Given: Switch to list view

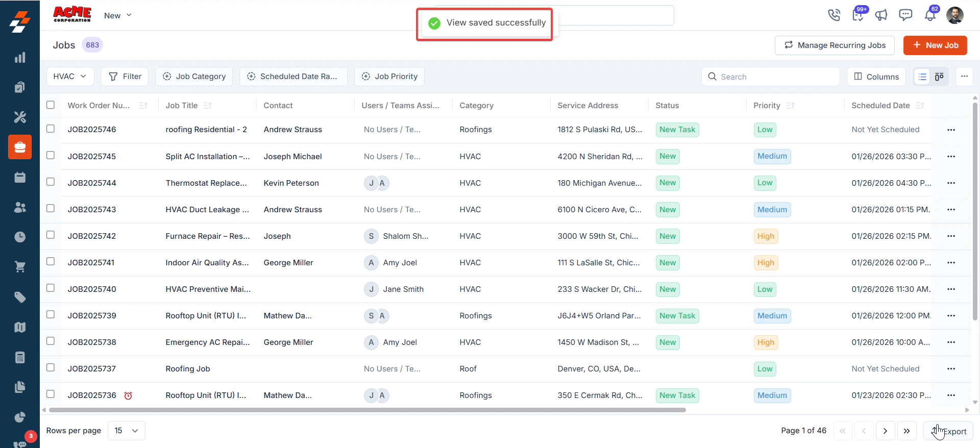Looking at the screenshot, I should [922, 77].
